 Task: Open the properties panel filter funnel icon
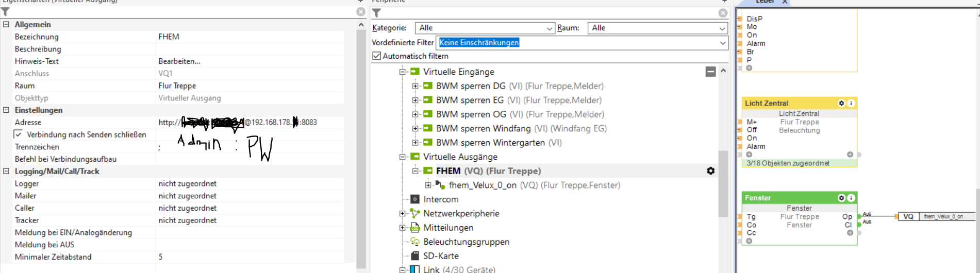(x=5, y=11)
